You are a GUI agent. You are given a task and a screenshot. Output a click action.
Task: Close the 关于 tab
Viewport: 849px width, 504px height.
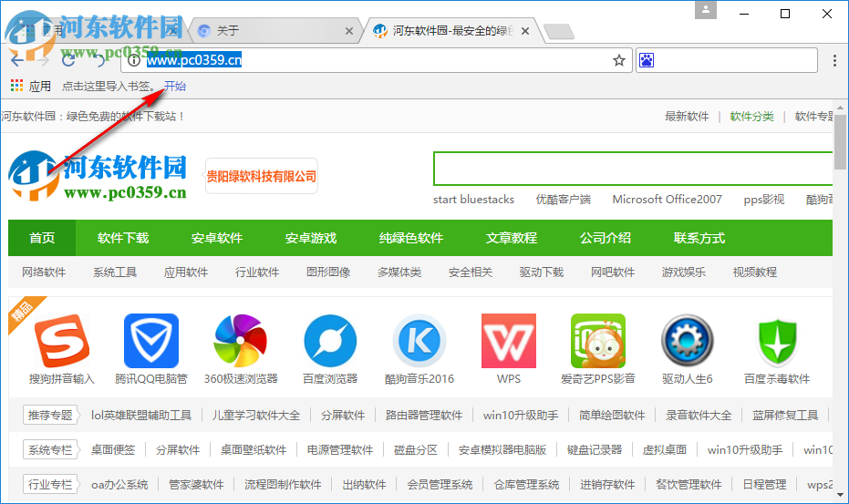[x=349, y=31]
